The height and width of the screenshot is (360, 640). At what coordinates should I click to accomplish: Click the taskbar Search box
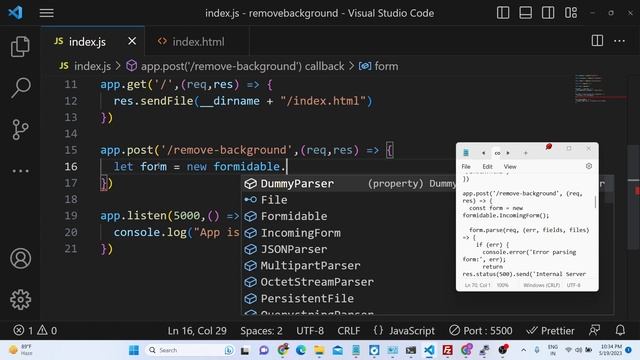click(x=190, y=350)
